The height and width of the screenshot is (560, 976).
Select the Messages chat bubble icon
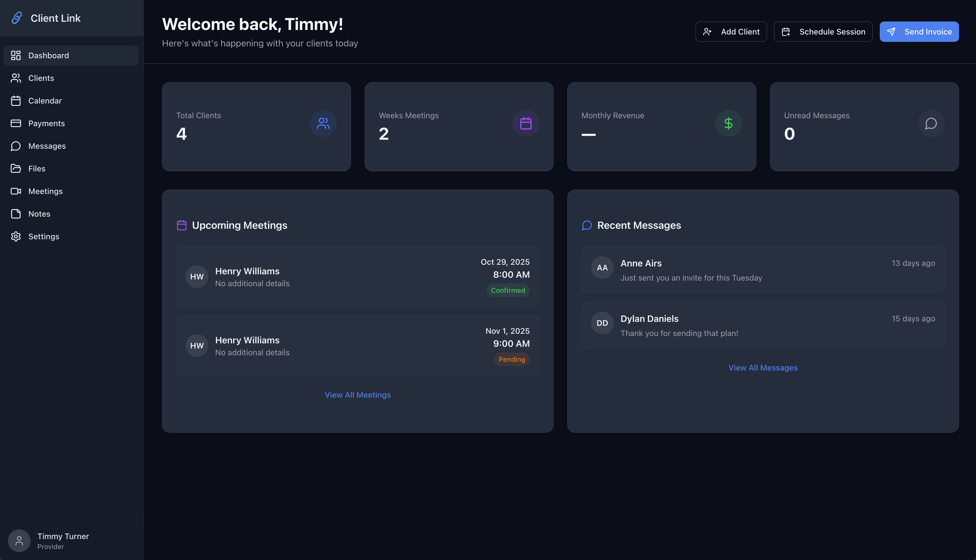(x=16, y=146)
